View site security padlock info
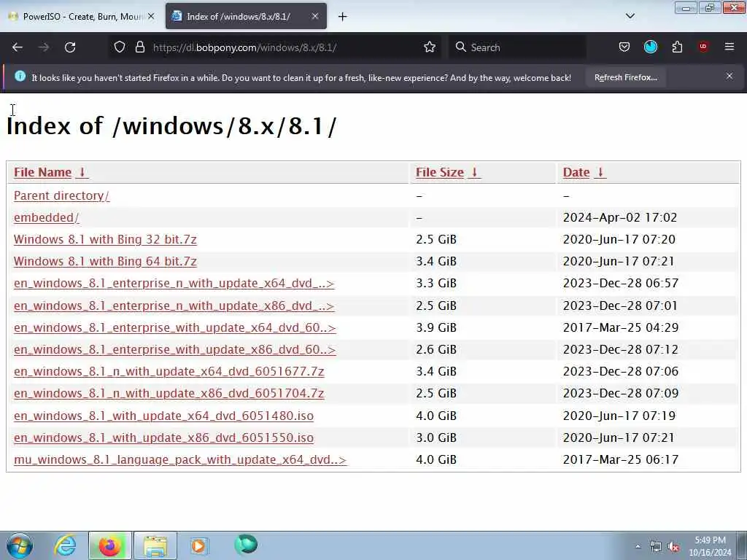Image resolution: width=747 pixels, height=560 pixels. [x=139, y=47]
